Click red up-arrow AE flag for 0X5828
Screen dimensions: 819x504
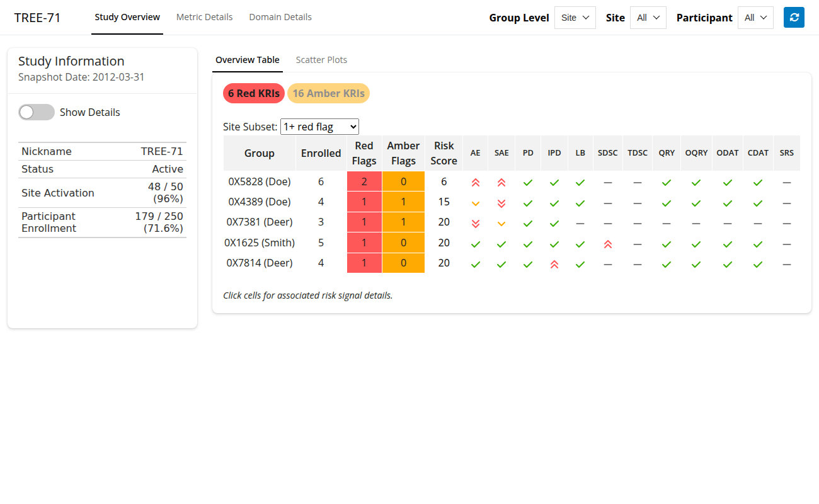476,182
